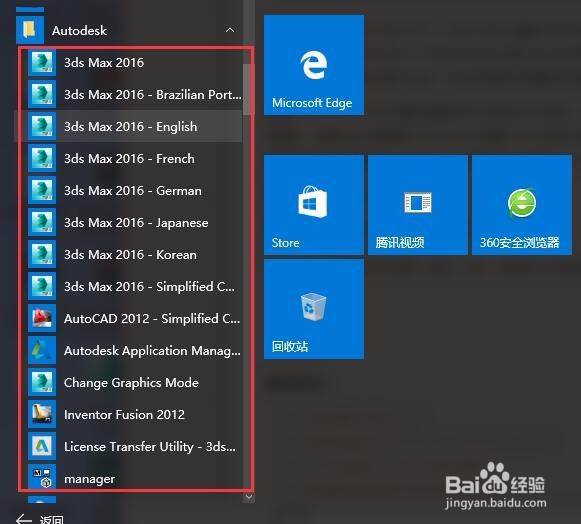The height and width of the screenshot is (524, 581).
Task: Select '3ds Max 2016 - English' label
Action: coord(130,127)
